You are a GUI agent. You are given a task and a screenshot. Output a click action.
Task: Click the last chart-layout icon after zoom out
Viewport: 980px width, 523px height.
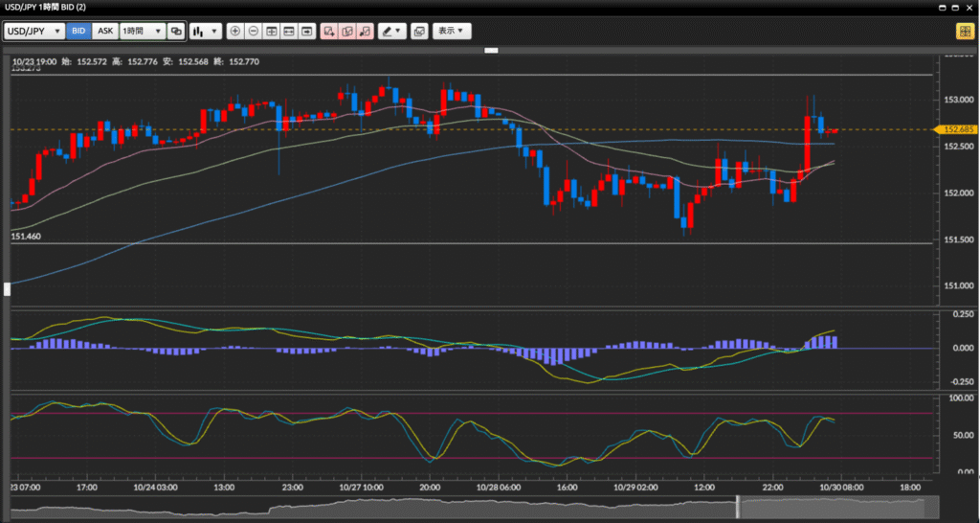[x=307, y=31]
